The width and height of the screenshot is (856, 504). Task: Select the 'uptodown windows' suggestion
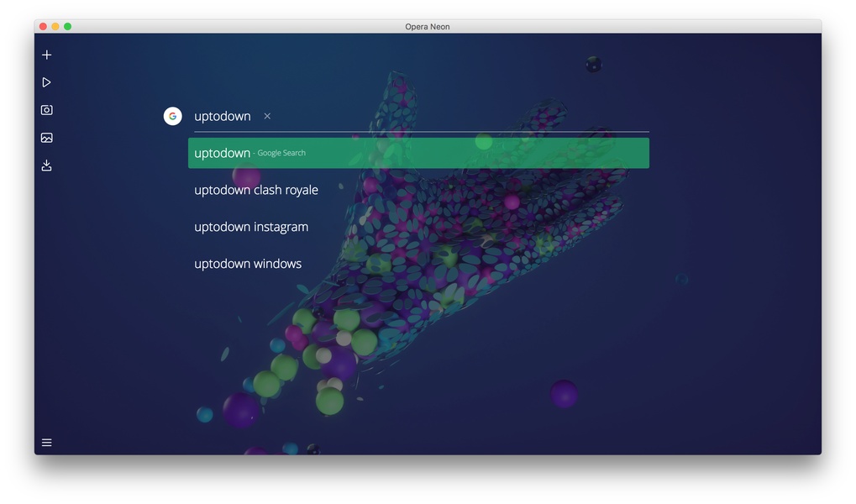pos(248,264)
